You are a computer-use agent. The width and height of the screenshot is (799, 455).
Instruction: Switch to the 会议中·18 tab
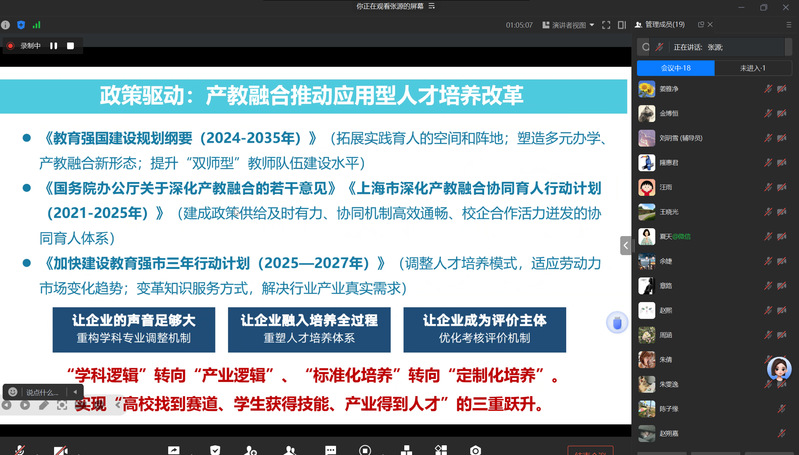(x=676, y=68)
